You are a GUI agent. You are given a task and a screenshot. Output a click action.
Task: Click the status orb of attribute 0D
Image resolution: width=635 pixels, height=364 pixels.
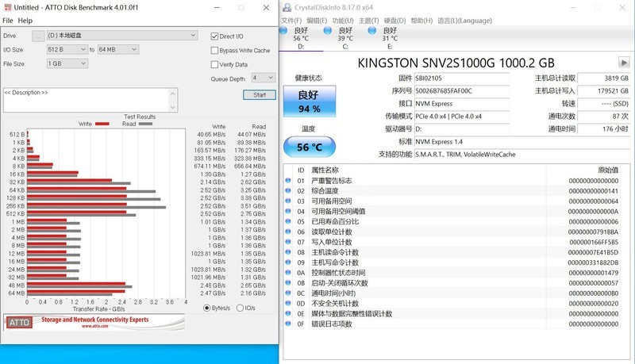[288, 303]
